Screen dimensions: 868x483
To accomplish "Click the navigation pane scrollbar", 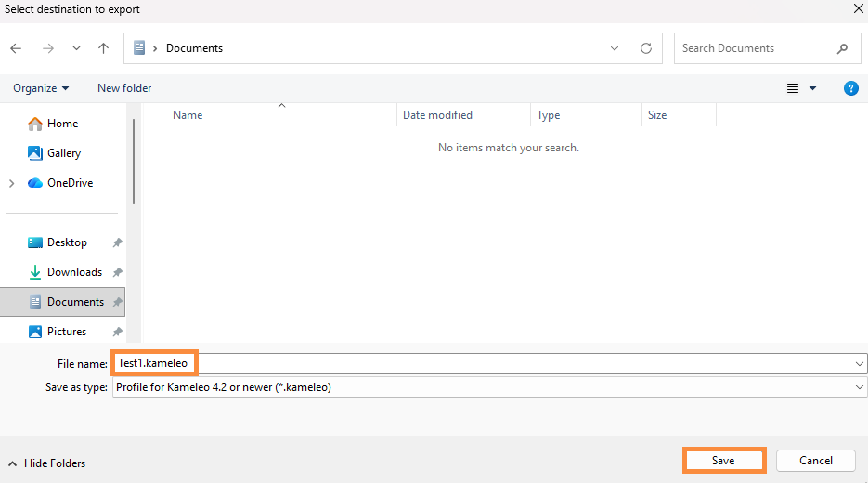I will tap(134, 162).
